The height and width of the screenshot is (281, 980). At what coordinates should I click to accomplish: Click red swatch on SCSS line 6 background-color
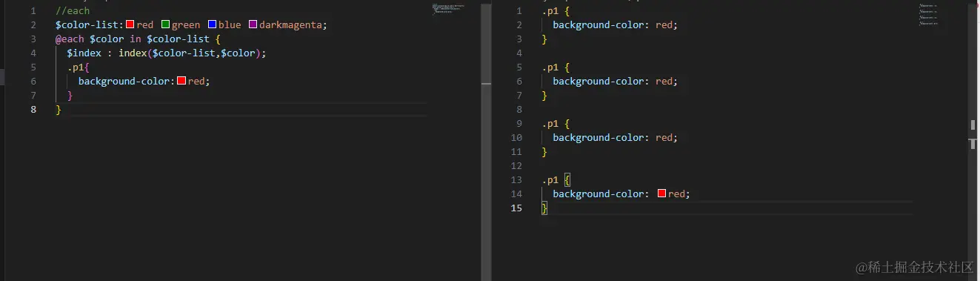click(181, 81)
